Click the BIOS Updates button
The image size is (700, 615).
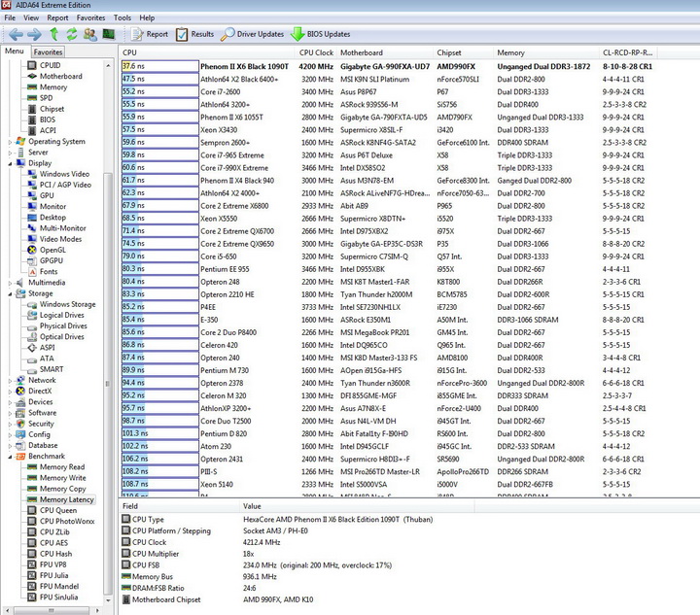pos(321,34)
